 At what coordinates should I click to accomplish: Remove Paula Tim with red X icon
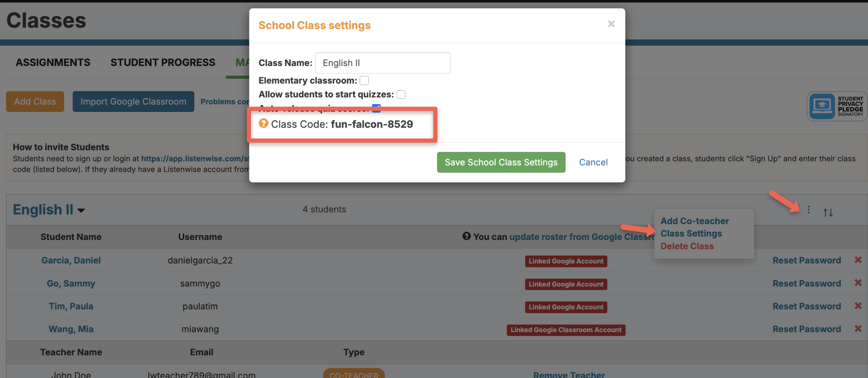pyautogui.click(x=858, y=305)
